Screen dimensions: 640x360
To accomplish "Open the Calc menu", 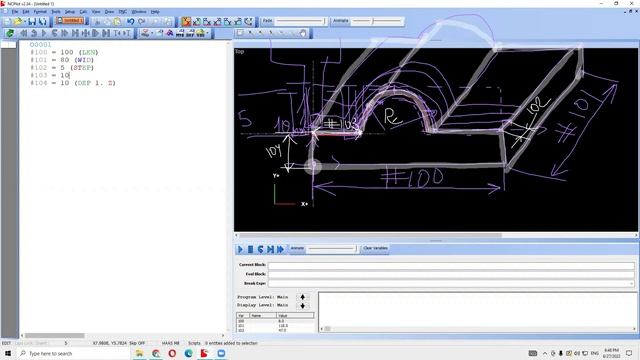I will (x=83, y=11).
